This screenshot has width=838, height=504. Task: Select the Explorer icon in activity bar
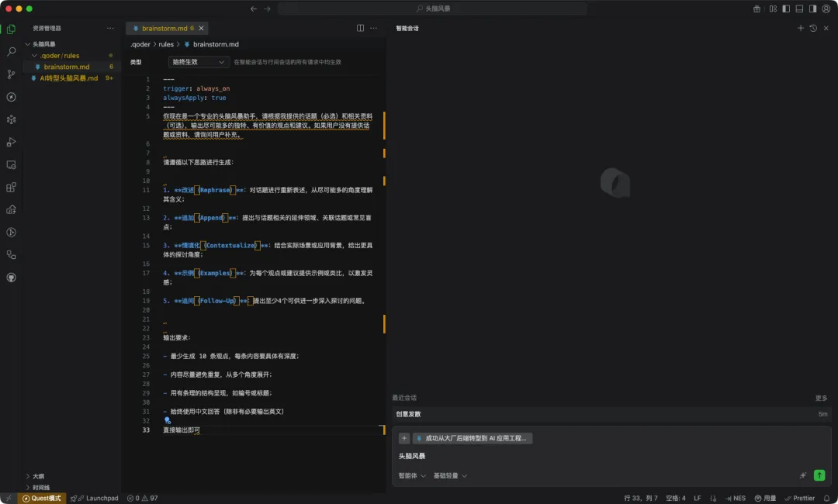pos(11,29)
